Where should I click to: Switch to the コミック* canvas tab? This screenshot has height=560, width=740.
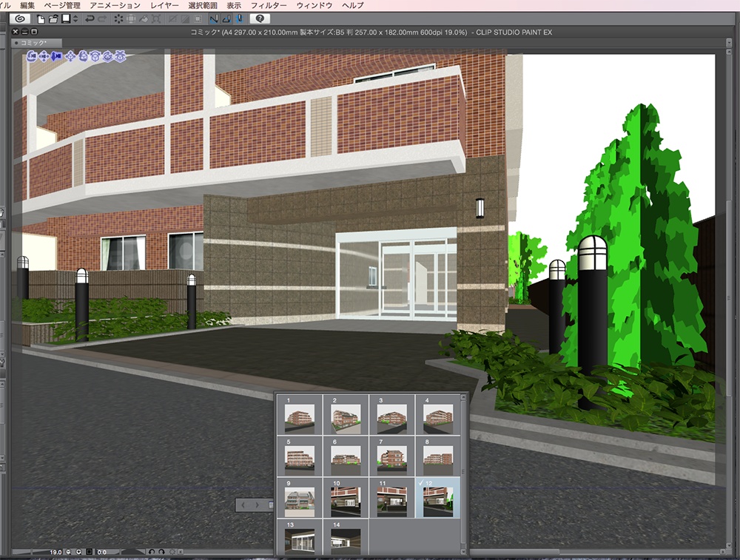tap(36, 43)
